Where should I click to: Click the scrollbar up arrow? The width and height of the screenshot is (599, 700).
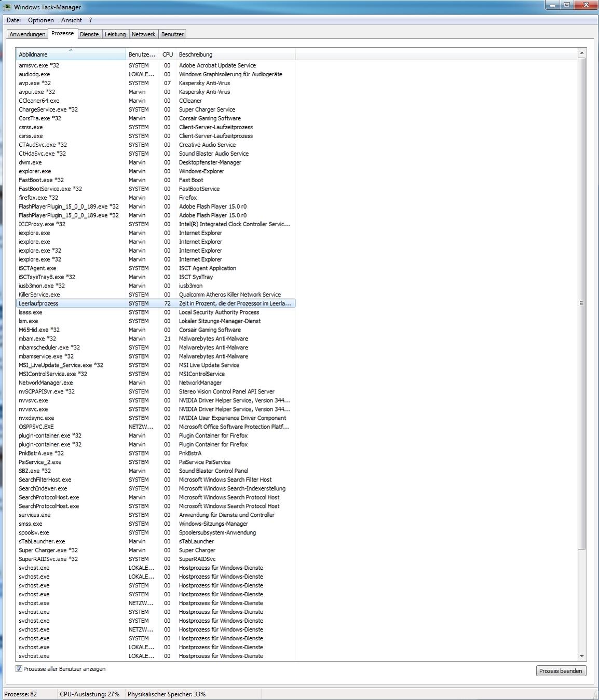click(x=582, y=53)
